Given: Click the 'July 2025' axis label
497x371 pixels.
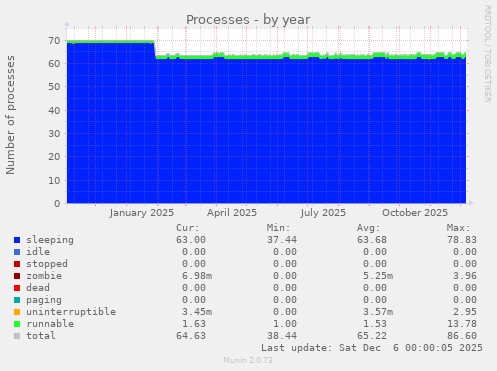Looking at the screenshot, I should tap(323, 213).
